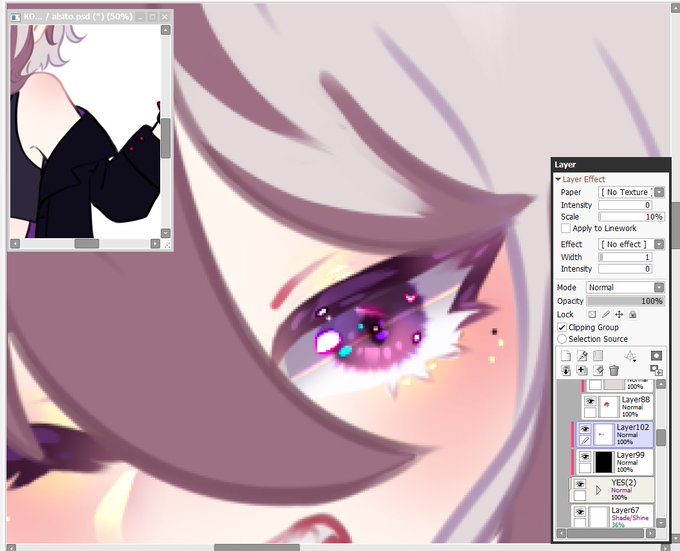
Task: Toggle preserve opacity lock icon
Action: click(592, 314)
